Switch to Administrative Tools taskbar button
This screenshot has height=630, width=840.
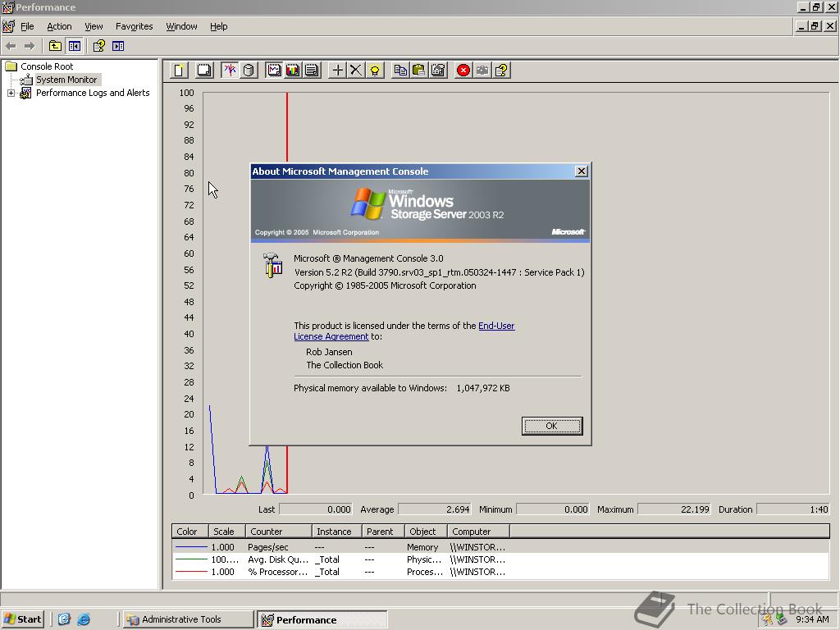click(x=188, y=619)
